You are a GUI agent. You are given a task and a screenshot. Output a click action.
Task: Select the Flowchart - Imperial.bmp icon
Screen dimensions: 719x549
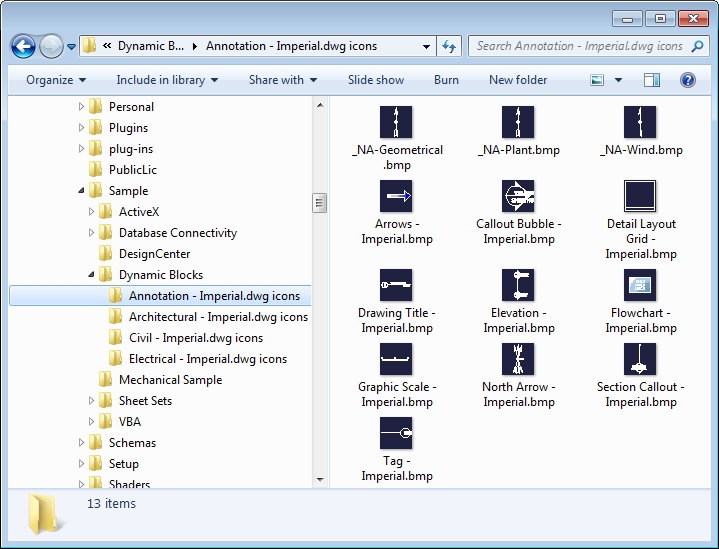pyautogui.click(x=640, y=285)
